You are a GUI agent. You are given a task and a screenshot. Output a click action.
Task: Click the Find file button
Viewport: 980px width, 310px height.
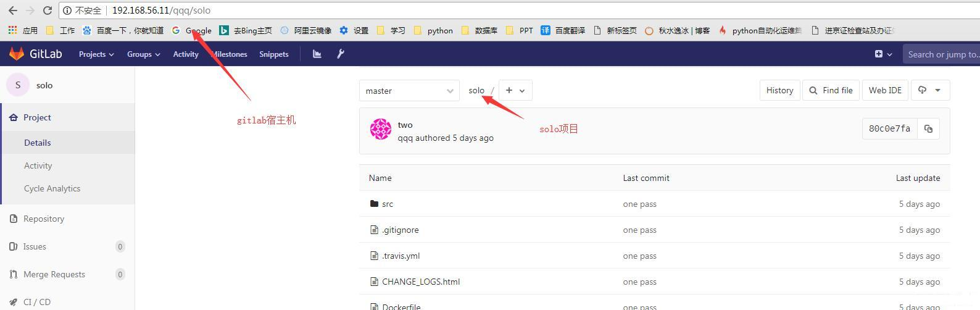click(831, 90)
